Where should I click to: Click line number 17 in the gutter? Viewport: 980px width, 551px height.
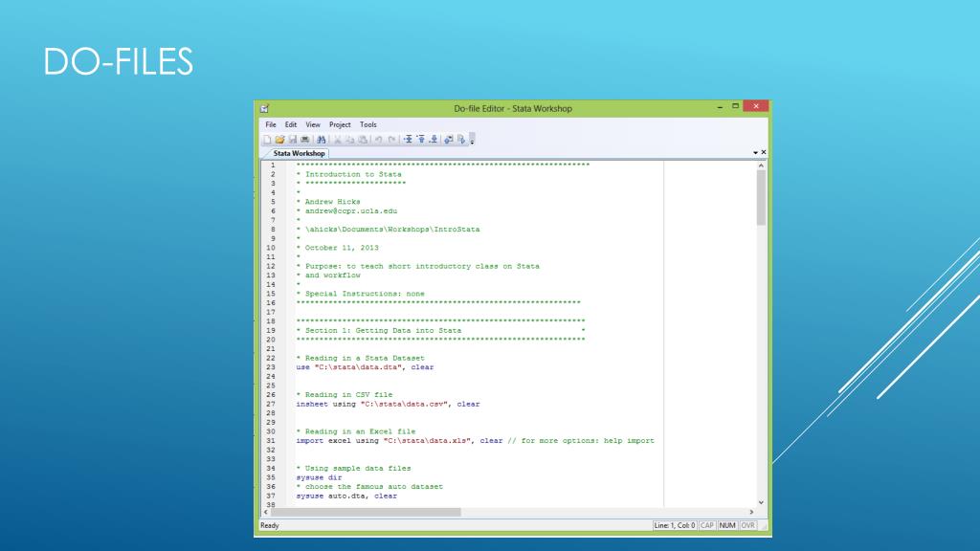[271, 313]
